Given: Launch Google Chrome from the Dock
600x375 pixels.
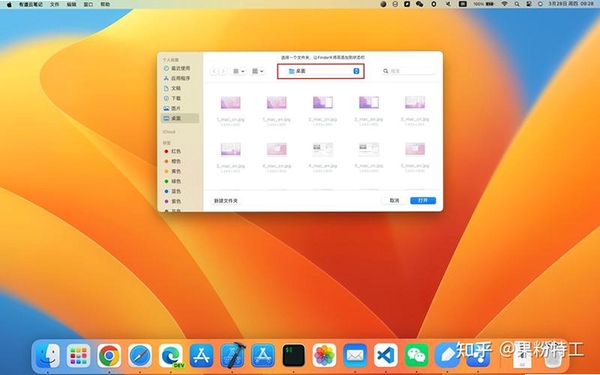Looking at the screenshot, I should click(109, 356).
